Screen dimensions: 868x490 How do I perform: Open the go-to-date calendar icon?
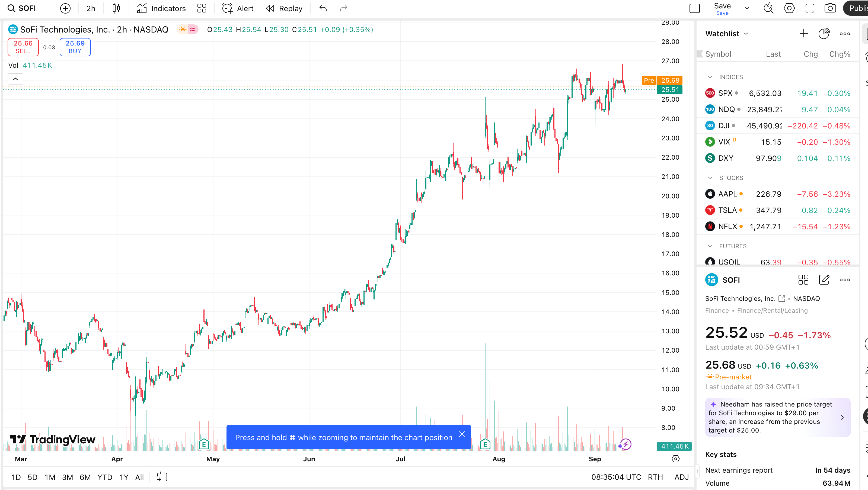click(x=162, y=477)
